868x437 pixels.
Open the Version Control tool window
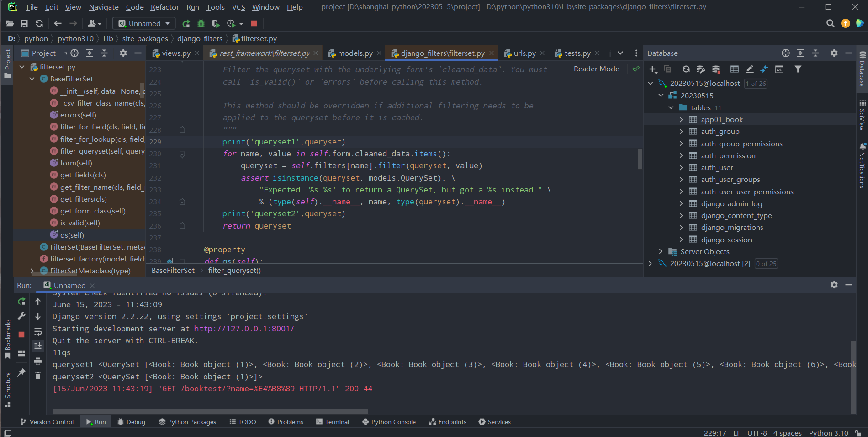tap(47, 421)
